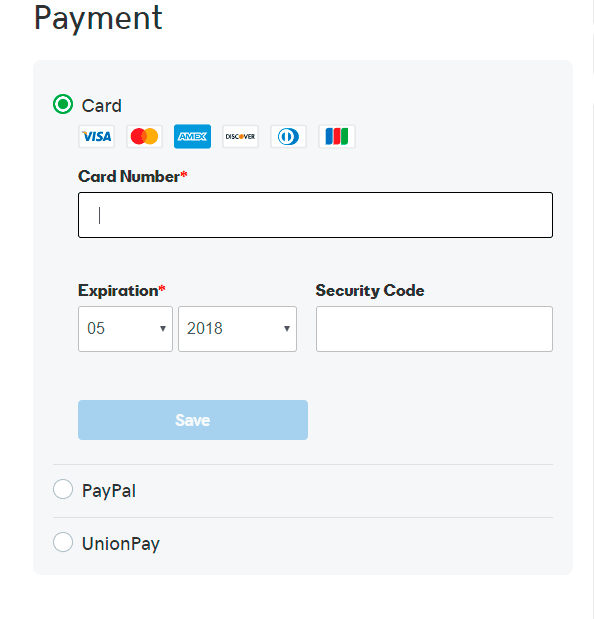Click the UnionPay option label
Viewport: 594px width, 619px height.
tap(121, 544)
